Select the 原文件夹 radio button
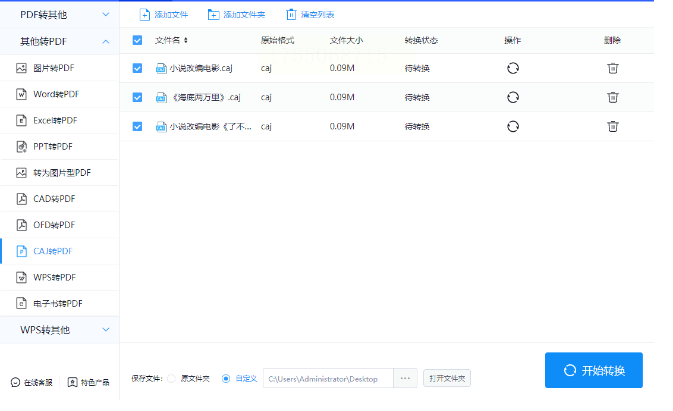This screenshot has width=673, height=411. click(172, 379)
